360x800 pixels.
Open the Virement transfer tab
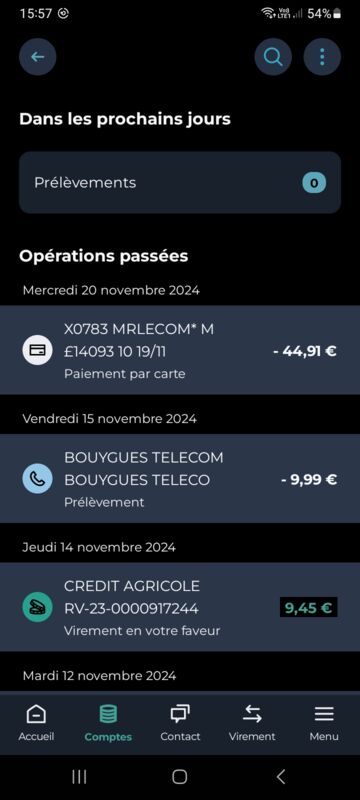tap(252, 723)
